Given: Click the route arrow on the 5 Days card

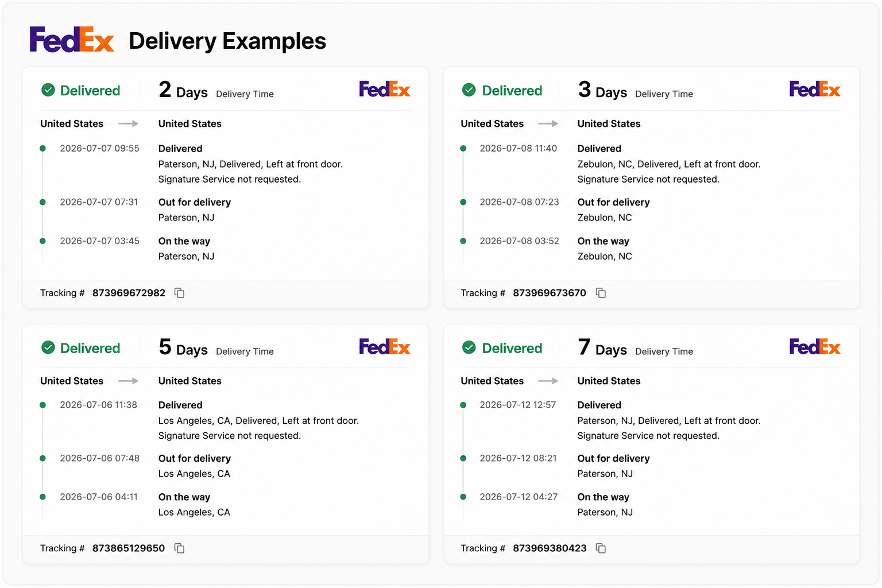Looking at the screenshot, I should pyautogui.click(x=128, y=381).
